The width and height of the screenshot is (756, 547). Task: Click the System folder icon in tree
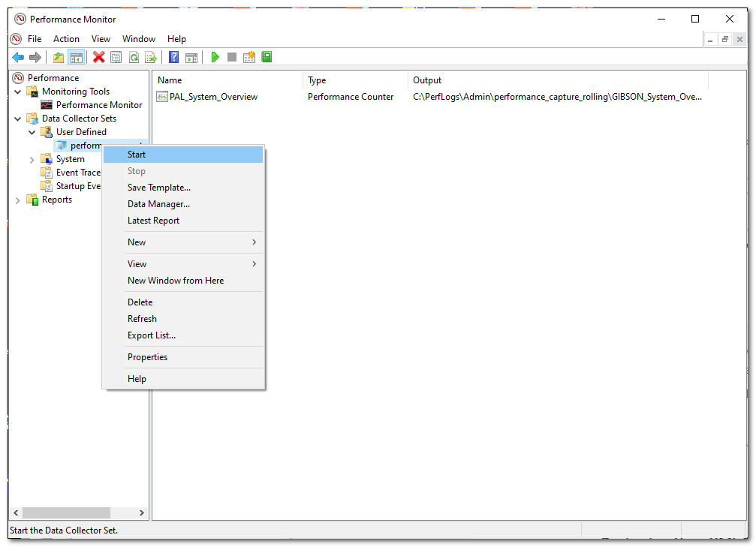[47, 159]
